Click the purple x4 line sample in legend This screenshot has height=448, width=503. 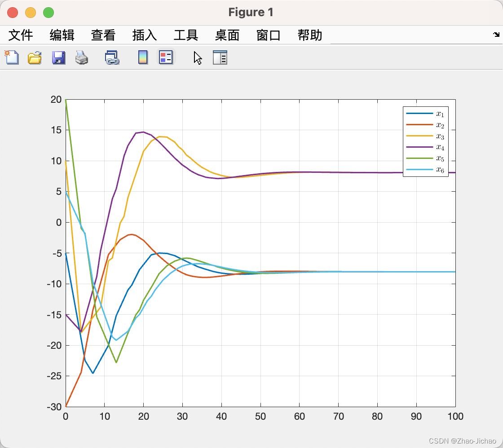(419, 147)
